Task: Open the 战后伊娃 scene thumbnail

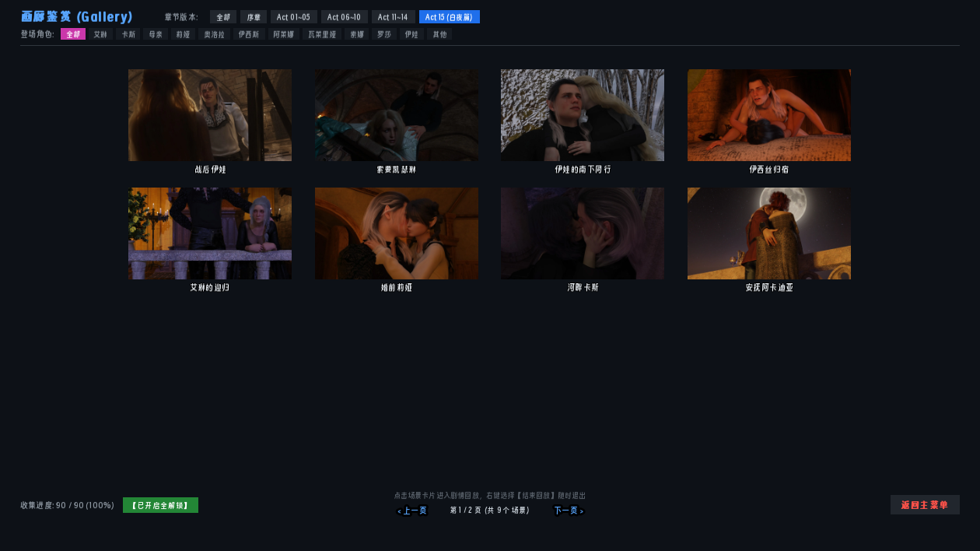Action: [x=210, y=115]
